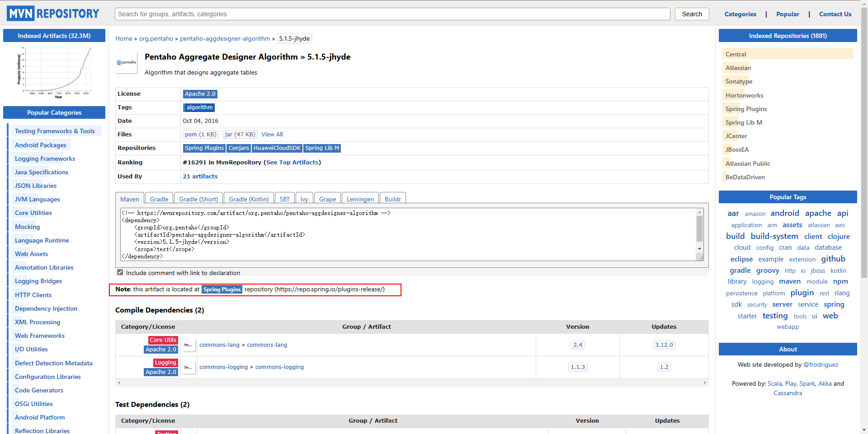
Task: Click the testing popular tag
Action: (775, 316)
